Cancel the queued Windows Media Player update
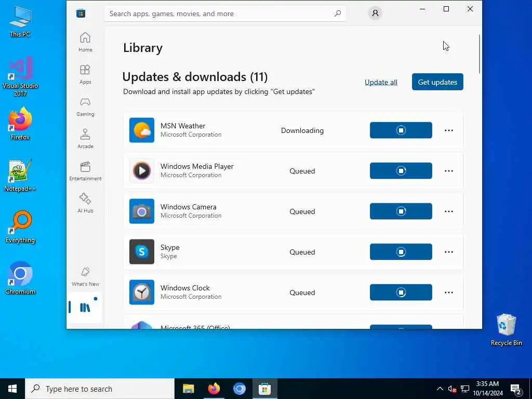Screen dimensions: 532x399 (x=401, y=170)
